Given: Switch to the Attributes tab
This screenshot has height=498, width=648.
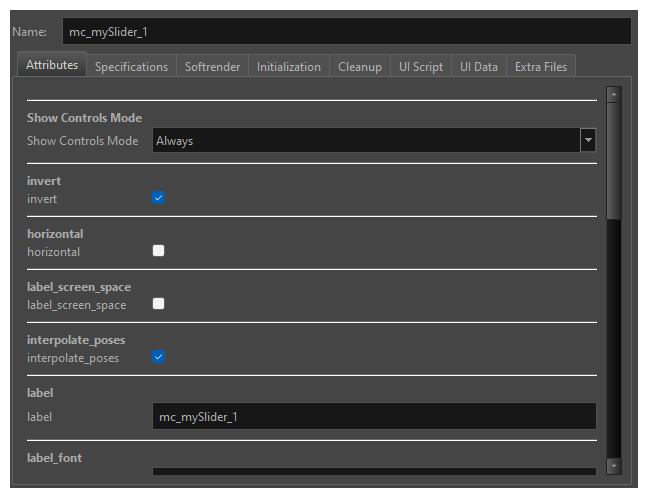Looking at the screenshot, I should pos(52,64).
